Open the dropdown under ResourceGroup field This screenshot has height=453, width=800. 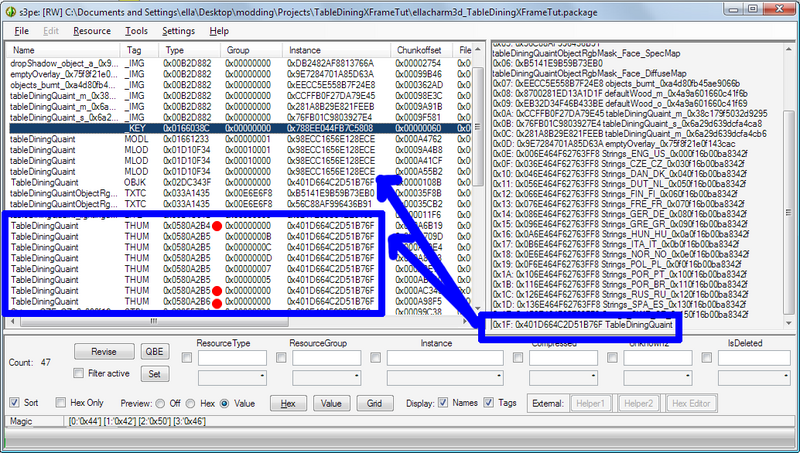coord(327,378)
